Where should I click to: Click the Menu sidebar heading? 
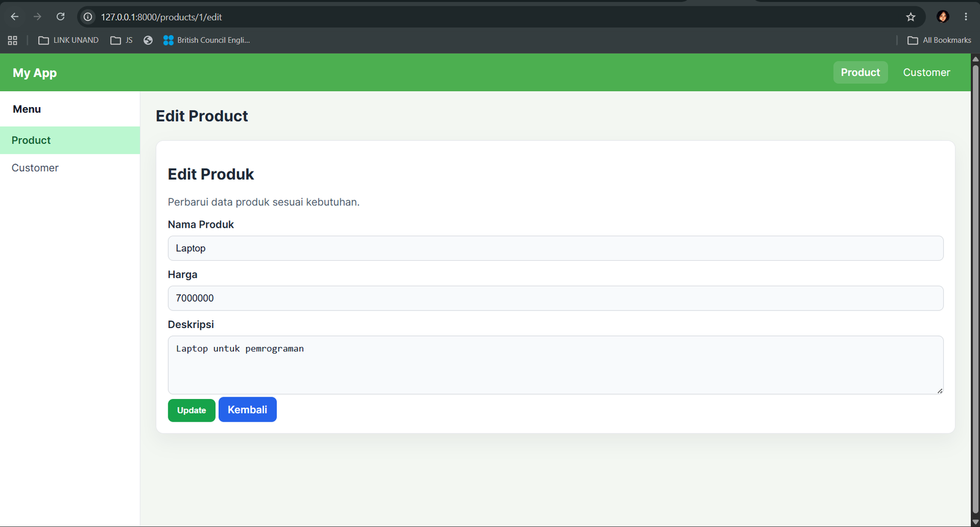tap(27, 109)
